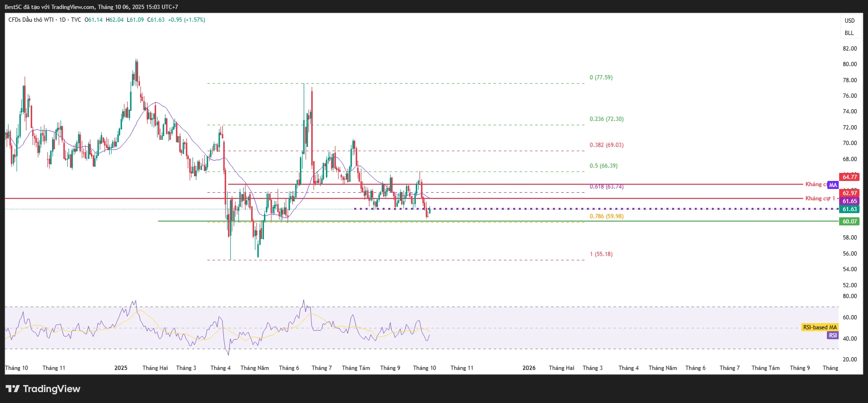
Task: Click the 1 (55.18) Fibonacci level label
Action: [x=601, y=254]
